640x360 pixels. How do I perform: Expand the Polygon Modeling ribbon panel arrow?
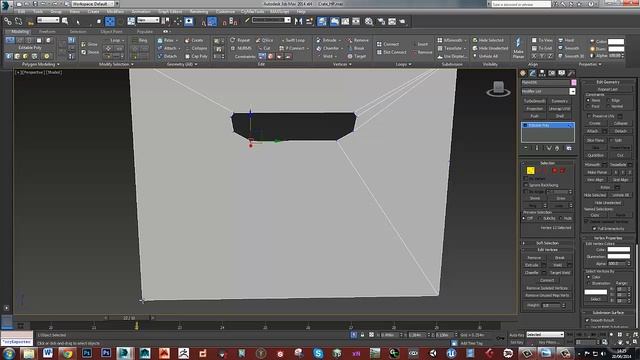coord(58,64)
